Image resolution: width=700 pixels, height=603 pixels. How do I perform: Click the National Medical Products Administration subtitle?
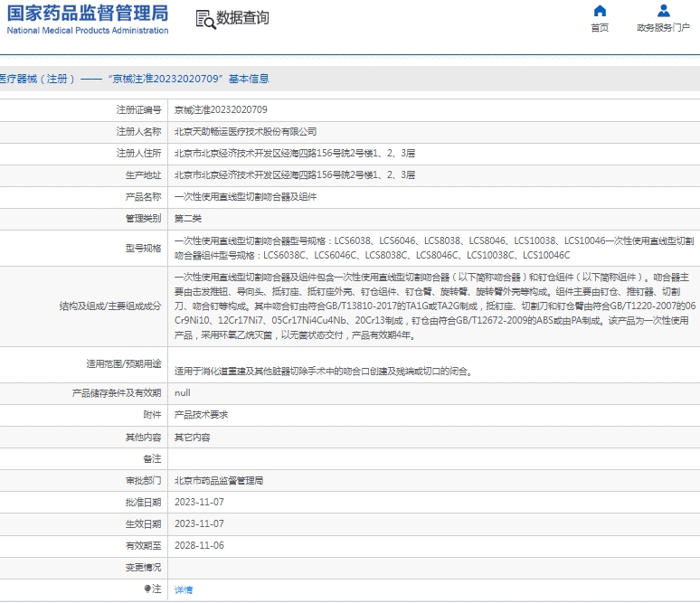tap(88, 31)
